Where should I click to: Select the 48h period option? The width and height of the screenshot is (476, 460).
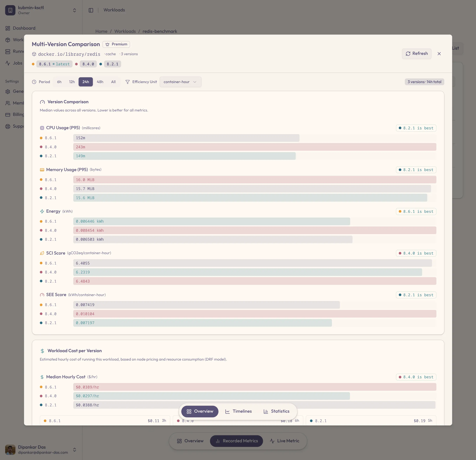(100, 82)
